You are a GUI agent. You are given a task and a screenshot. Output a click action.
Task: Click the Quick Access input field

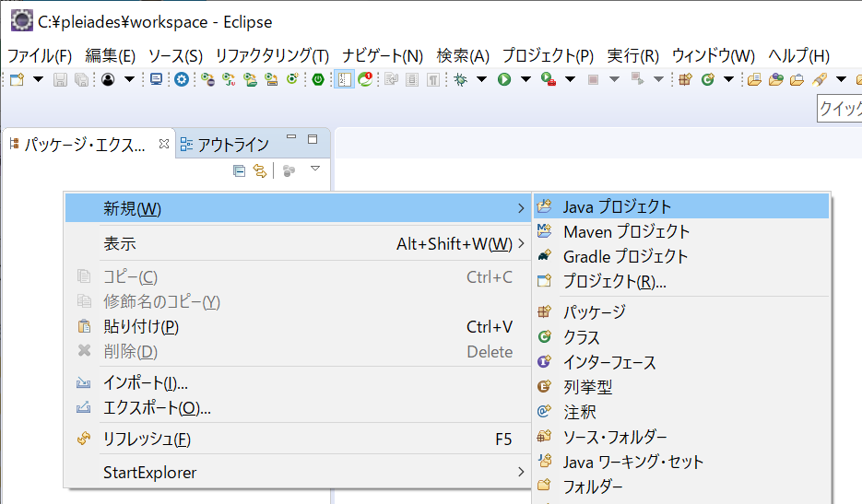[840, 109]
